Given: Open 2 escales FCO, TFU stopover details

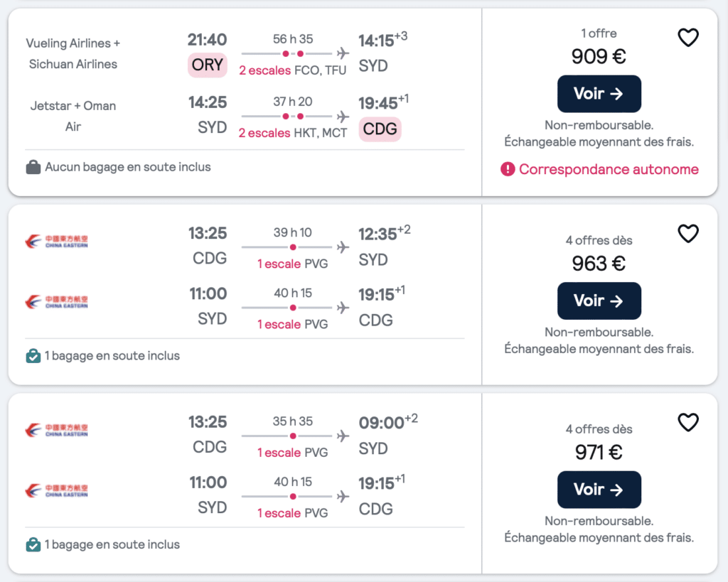Looking at the screenshot, I should tap(292, 70).
